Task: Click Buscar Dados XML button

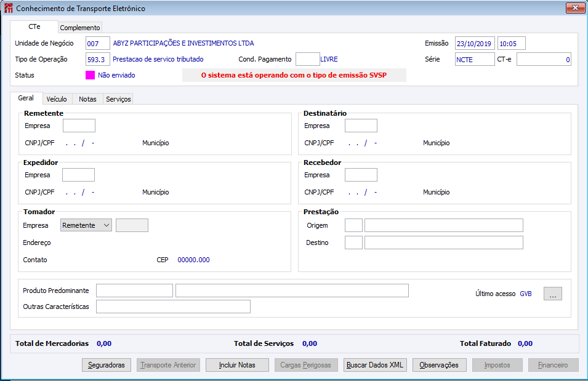Action: point(374,365)
